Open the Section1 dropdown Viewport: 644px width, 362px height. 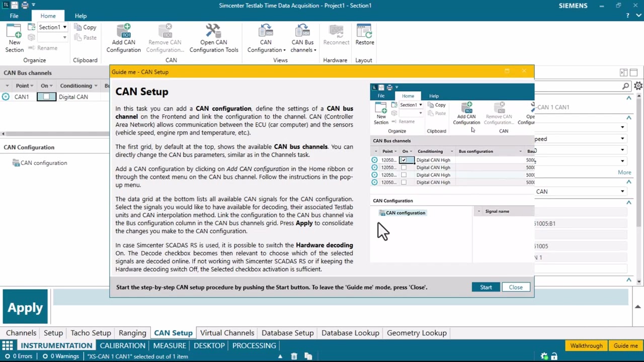[64, 27]
